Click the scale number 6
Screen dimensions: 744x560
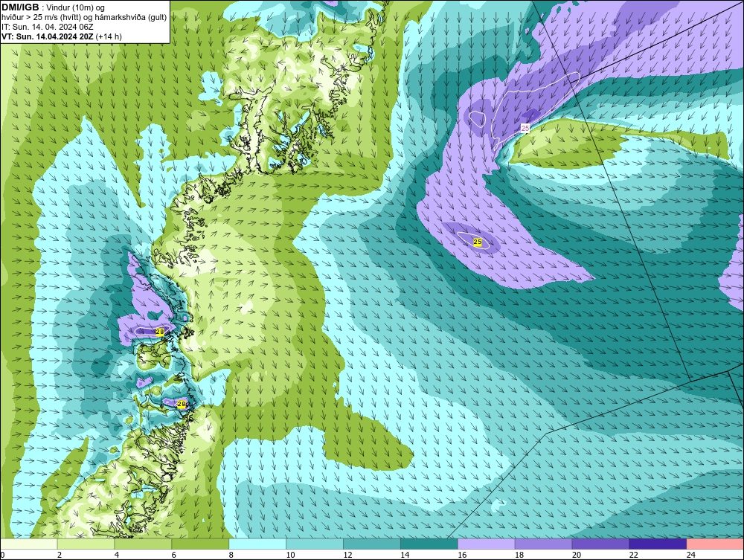[x=173, y=555]
